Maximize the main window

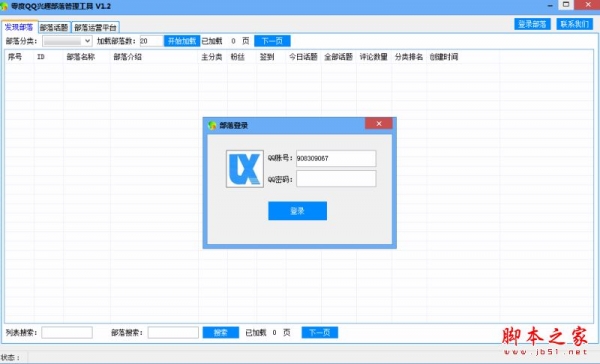[x=566, y=5]
